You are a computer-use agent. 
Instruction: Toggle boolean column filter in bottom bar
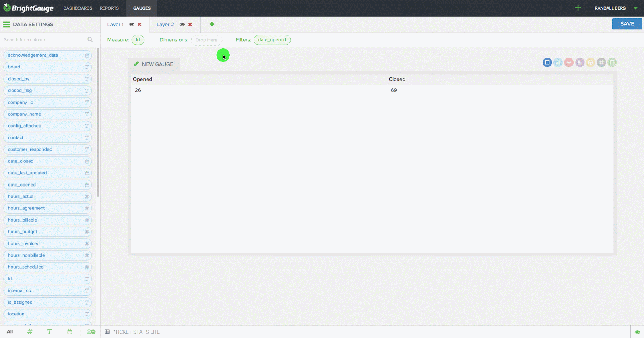[91, 332]
